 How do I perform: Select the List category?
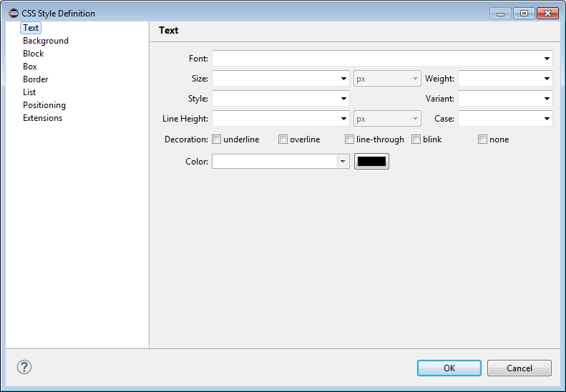pyautogui.click(x=29, y=92)
